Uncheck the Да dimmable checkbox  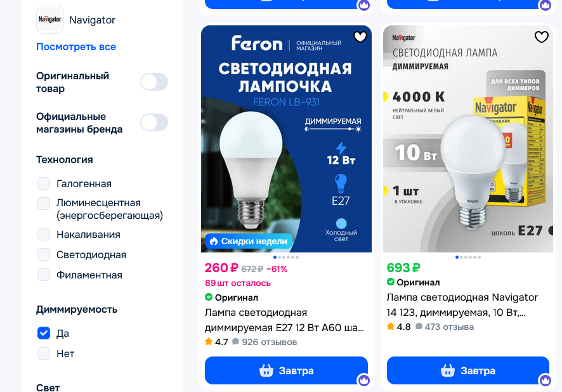pos(44,333)
